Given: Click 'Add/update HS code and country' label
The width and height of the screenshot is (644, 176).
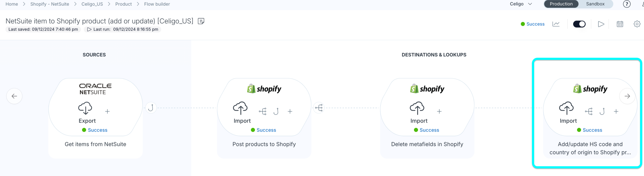Looking at the screenshot, I should [590, 148].
